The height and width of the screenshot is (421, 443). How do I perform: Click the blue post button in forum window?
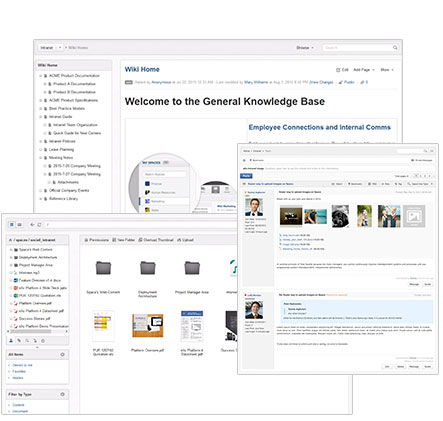point(246,176)
